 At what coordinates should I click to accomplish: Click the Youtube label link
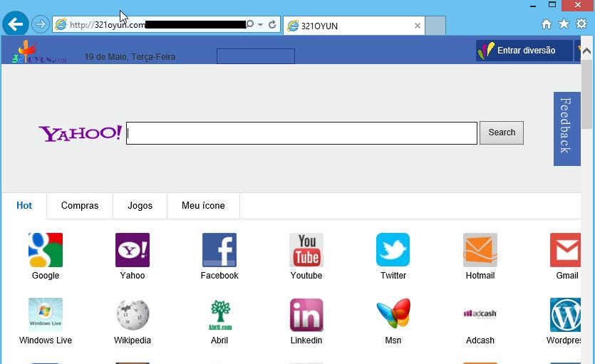click(306, 276)
